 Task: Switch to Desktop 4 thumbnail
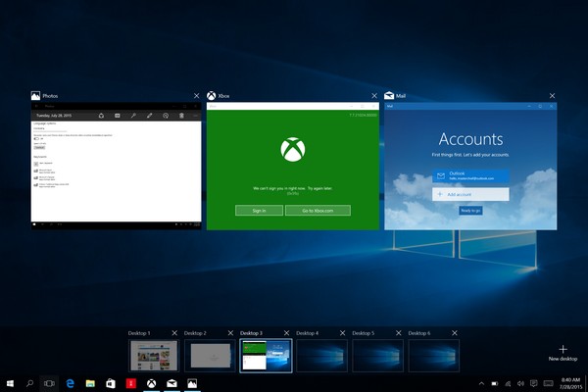coord(321,356)
